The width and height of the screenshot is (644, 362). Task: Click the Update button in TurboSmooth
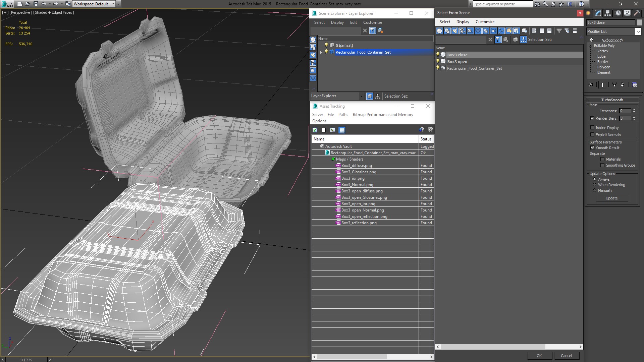point(612,198)
